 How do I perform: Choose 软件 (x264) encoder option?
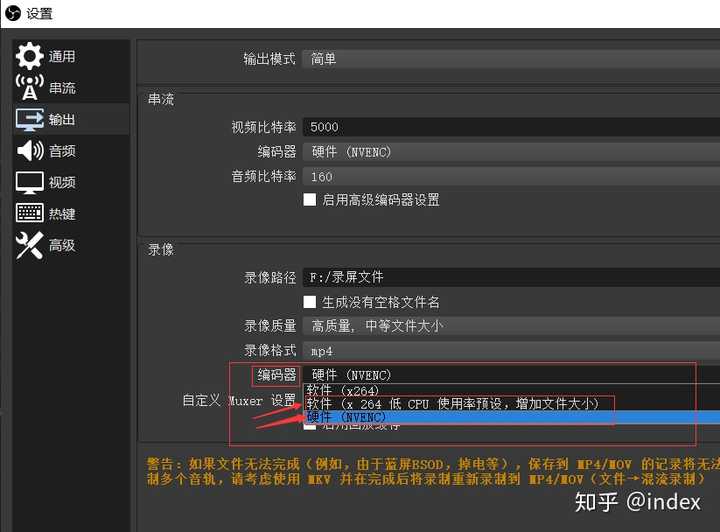pyautogui.click(x=511, y=390)
